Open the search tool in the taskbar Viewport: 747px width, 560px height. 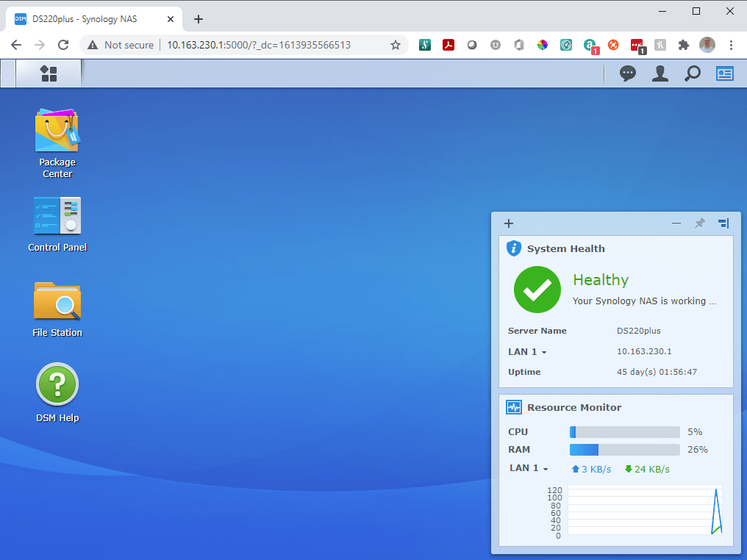pos(692,73)
